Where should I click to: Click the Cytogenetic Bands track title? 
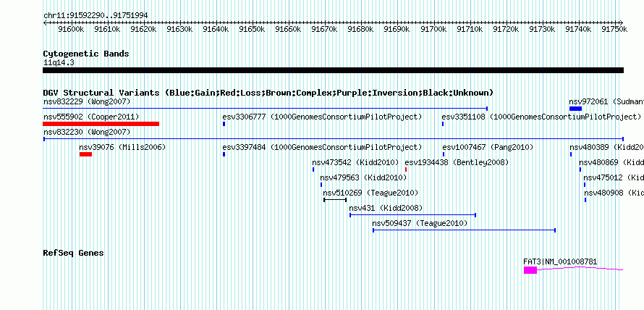coord(86,54)
